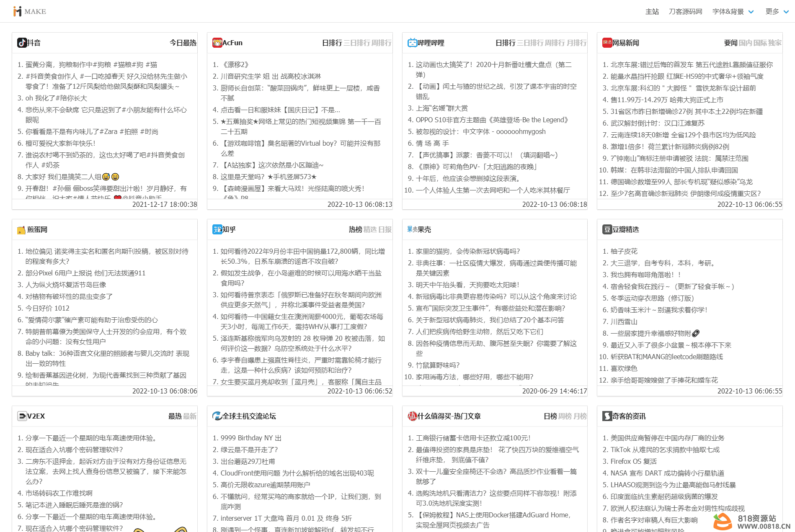
Task: Click the MAKE site logo
Action: 29,11
